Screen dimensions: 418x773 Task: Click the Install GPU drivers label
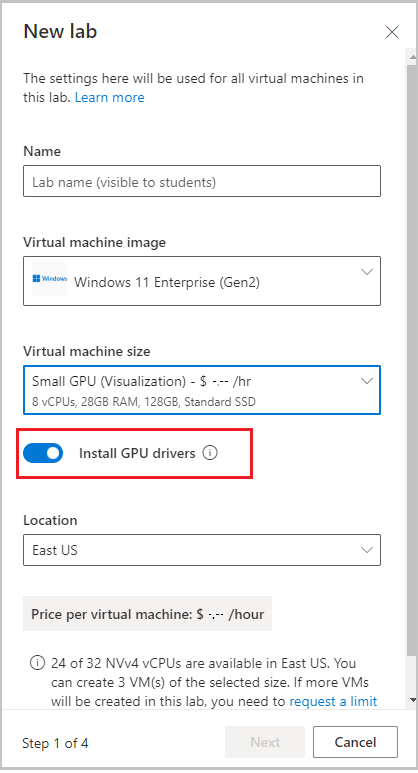click(137, 453)
